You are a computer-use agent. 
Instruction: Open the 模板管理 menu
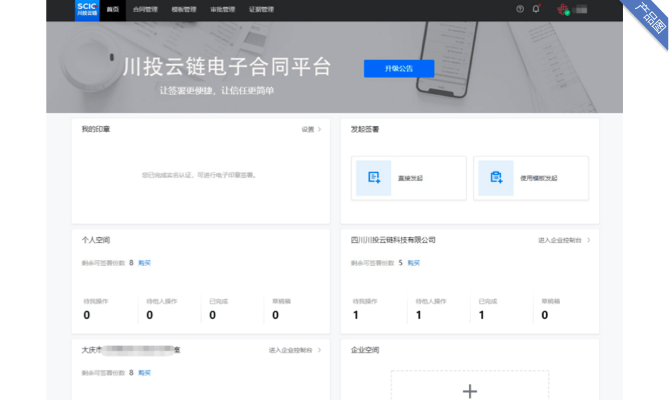coord(184,9)
